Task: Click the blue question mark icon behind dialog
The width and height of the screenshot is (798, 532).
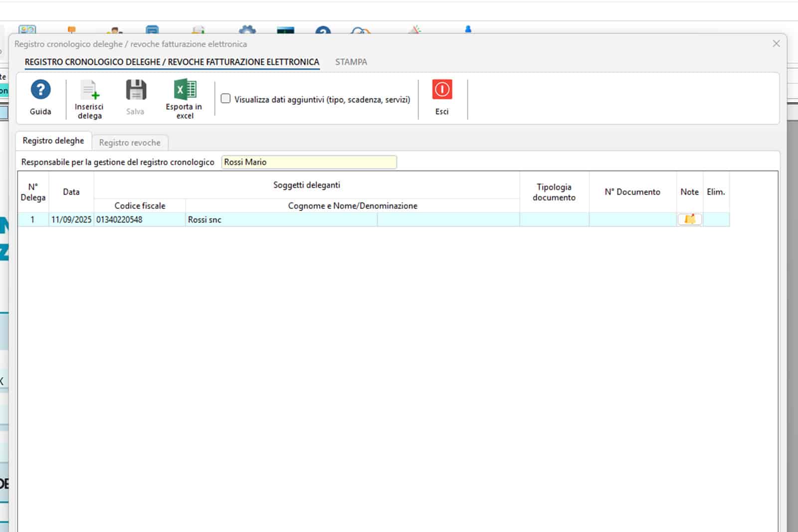Action: click(x=323, y=31)
